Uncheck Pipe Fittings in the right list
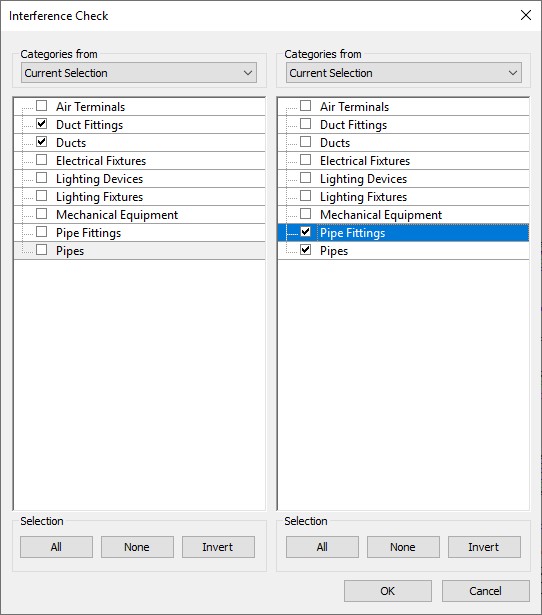 306,232
